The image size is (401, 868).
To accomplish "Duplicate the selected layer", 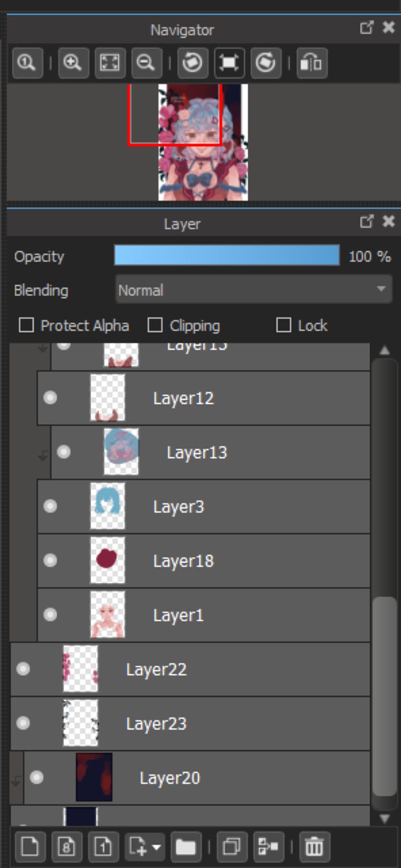I will 232,848.
